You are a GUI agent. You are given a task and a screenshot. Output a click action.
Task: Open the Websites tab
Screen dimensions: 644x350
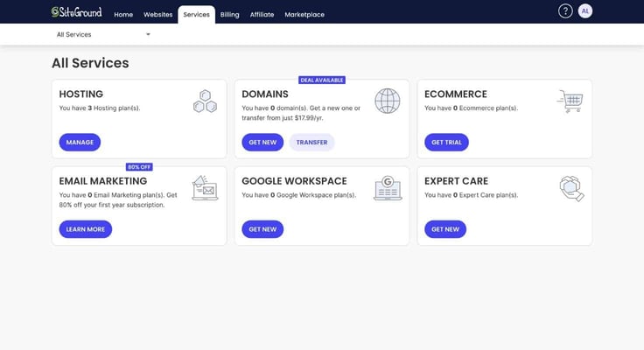tap(158, 14)
